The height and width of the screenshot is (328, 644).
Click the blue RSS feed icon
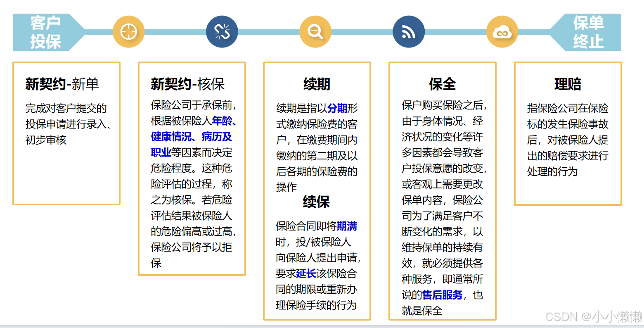409,32
